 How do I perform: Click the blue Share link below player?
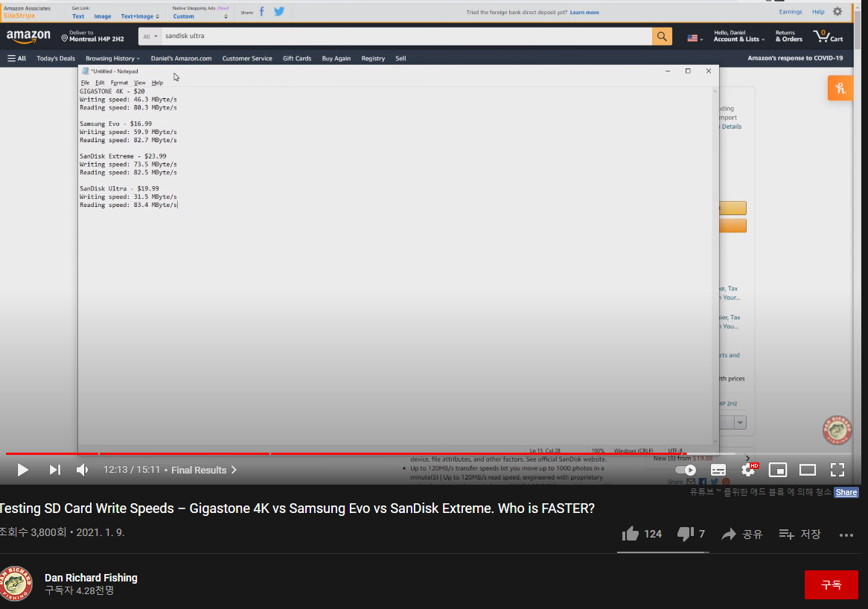click(x=846, y=492)
